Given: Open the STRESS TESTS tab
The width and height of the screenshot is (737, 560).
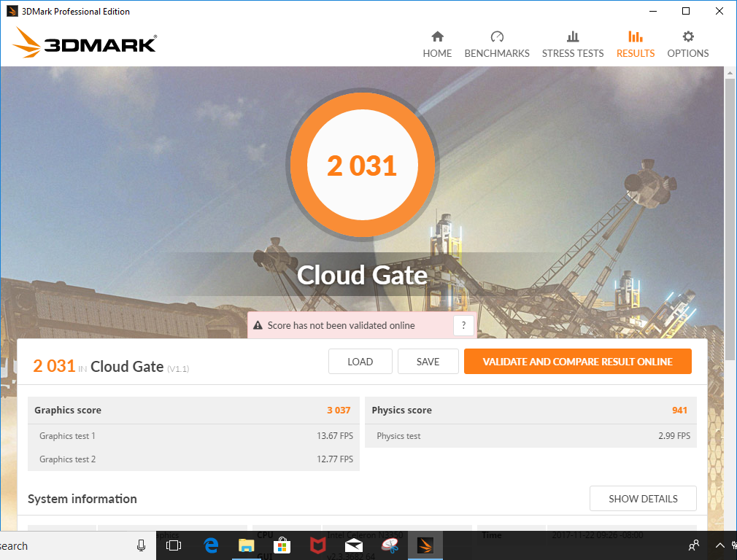Looking at the screenshot, I should [x=573, y=44].
